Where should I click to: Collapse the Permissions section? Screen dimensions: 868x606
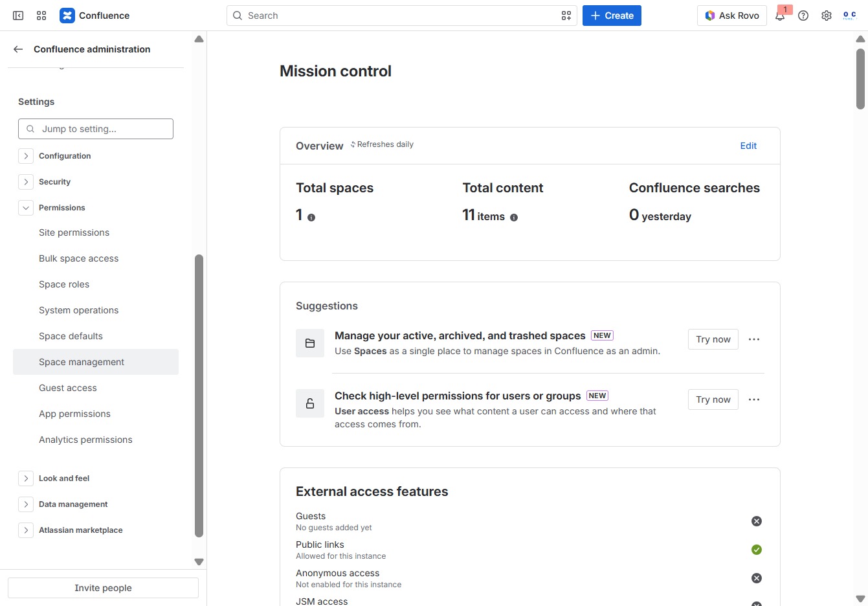click(26, 208)
